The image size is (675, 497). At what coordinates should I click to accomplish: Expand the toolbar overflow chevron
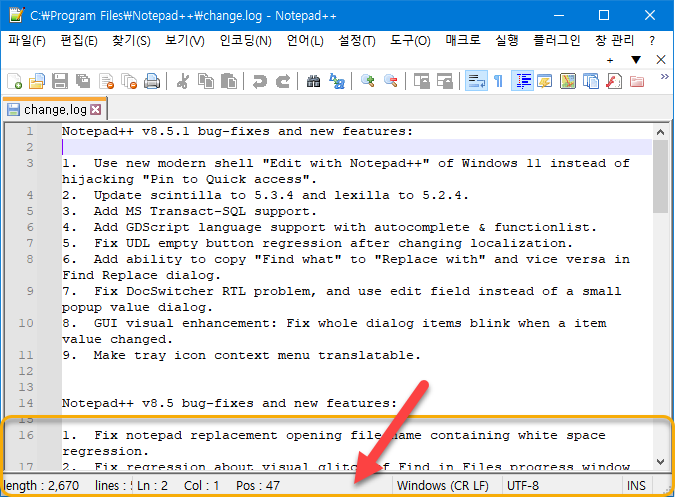(x=665, y=77)
